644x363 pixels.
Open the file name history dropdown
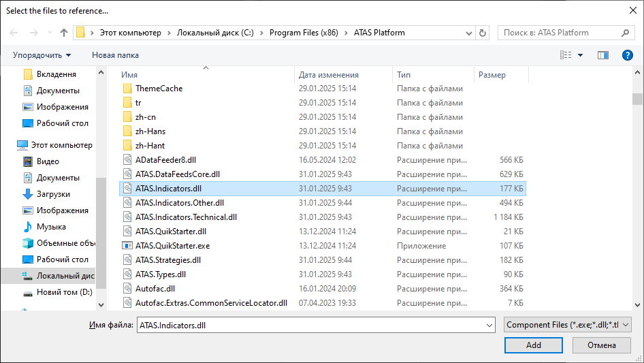489,325
